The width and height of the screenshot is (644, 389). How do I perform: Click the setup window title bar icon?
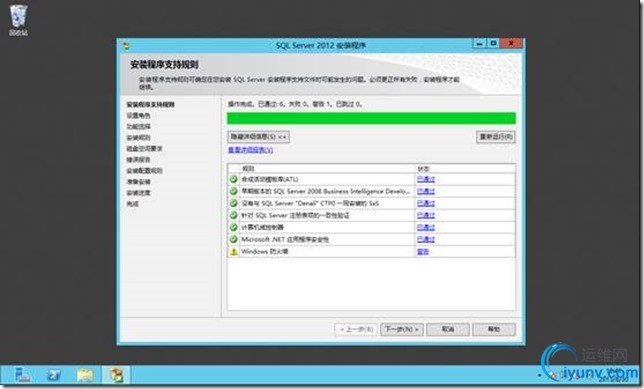pyautogui.click(x=126, y=46)
